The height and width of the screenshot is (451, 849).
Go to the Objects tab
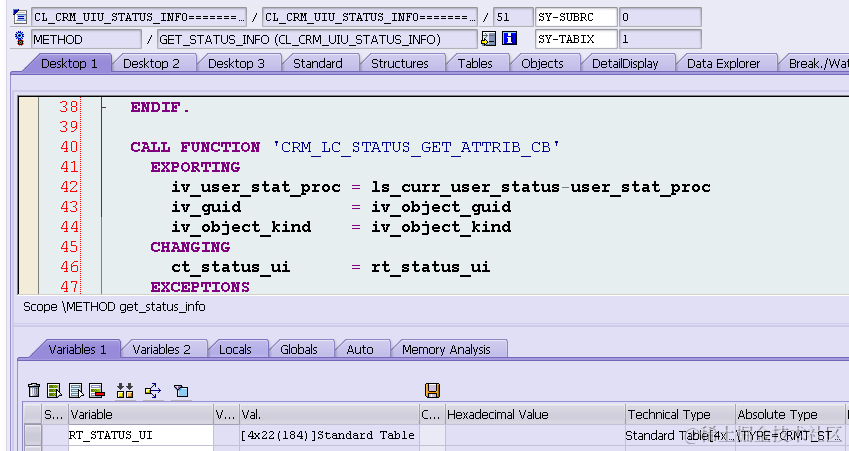click(x=542, y=63)
